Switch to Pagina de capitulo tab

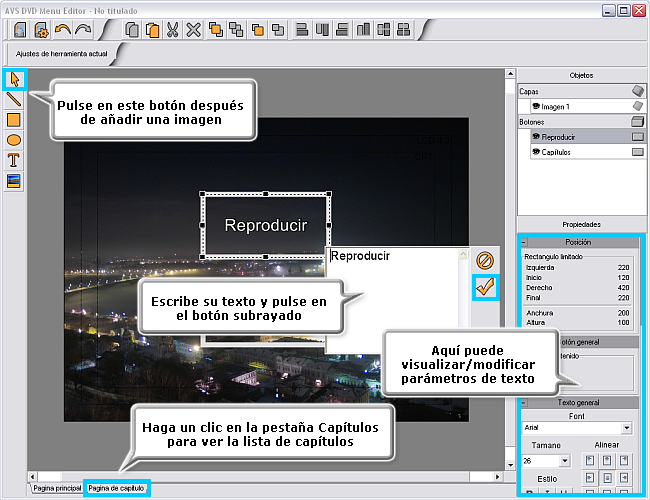tap(116, 488)
